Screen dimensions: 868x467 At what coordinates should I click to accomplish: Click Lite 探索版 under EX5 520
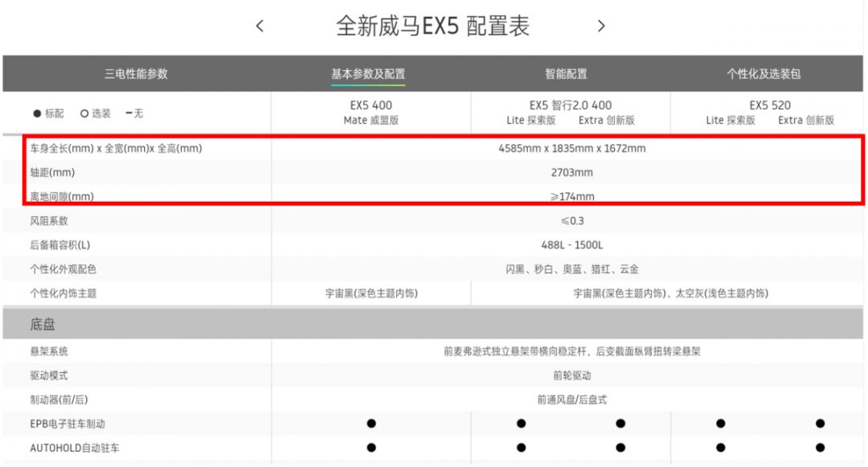click(731, 121)
